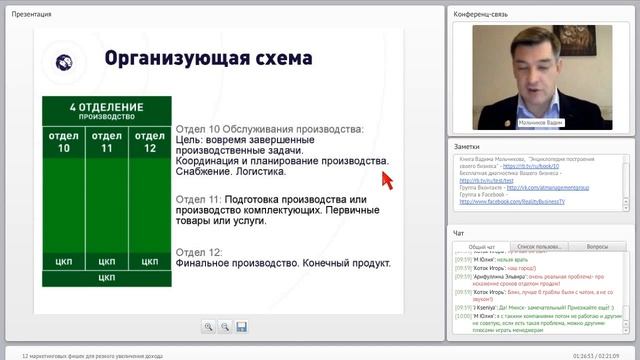Click the Мельников Вадим name label

pos(540,122)
